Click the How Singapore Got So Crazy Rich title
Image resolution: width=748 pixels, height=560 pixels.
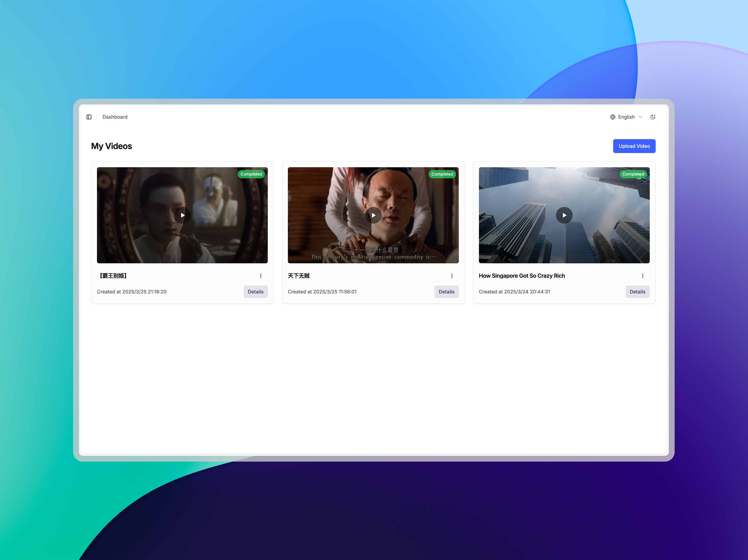[521, 276]
